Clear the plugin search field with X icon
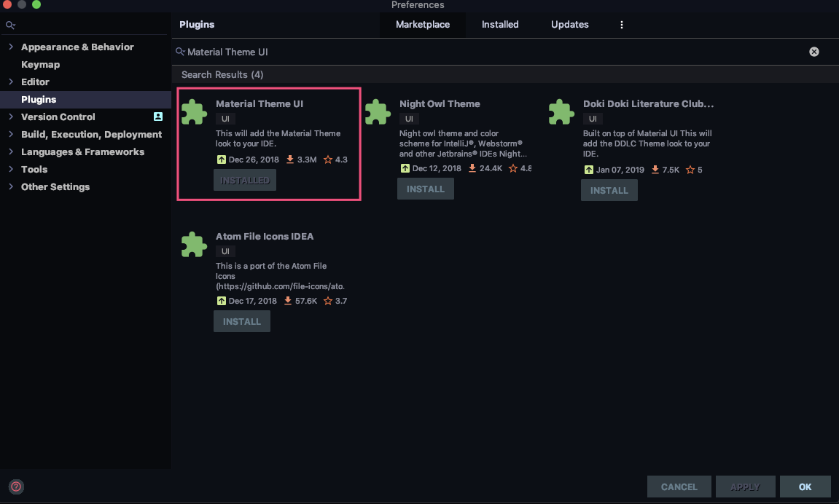839x504 pixels. (x=813, y=52)
